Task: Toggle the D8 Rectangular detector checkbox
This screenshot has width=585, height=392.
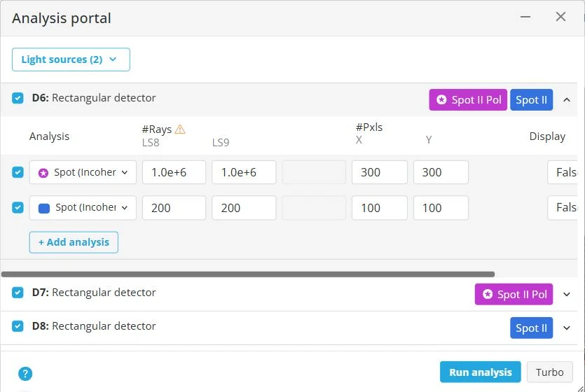Action: [18, 326]
